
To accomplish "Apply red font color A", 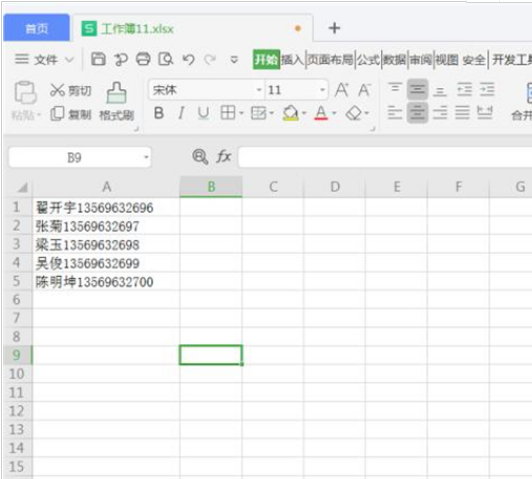I will pos(321,113).
